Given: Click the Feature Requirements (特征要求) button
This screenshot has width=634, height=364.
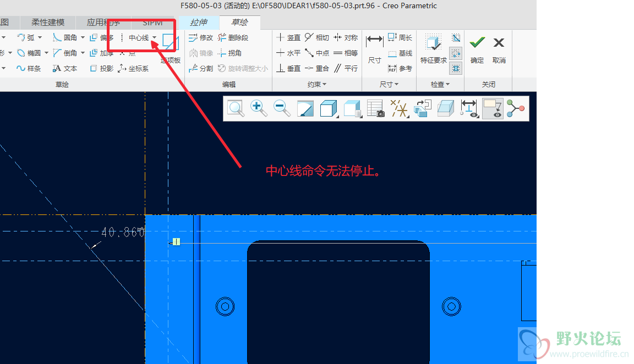Looking at the screenshot, I should coord(434,48).
